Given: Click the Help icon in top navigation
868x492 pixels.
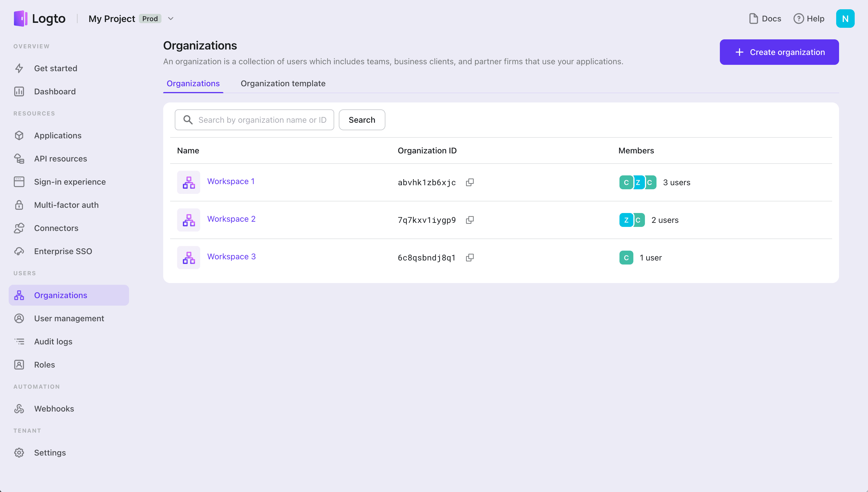Looking at the screenshot, I should [798, 19].
